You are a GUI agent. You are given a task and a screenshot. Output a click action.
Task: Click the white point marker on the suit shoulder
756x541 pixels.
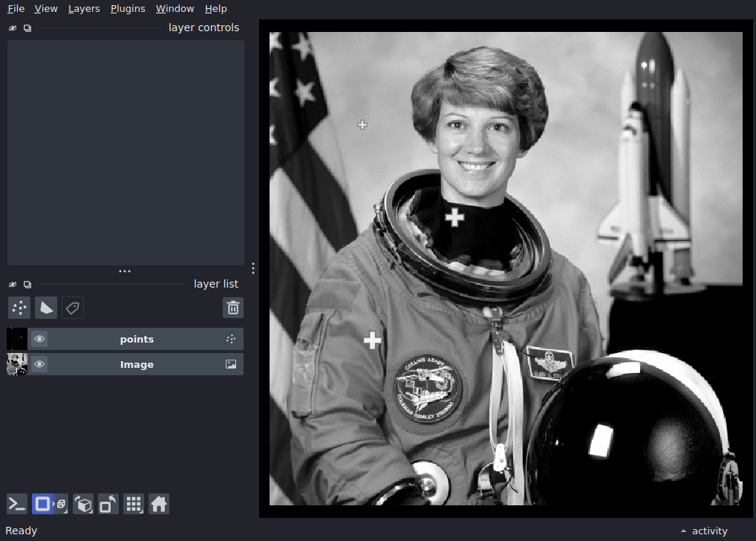pyautogui.click(x=372, y=340)
